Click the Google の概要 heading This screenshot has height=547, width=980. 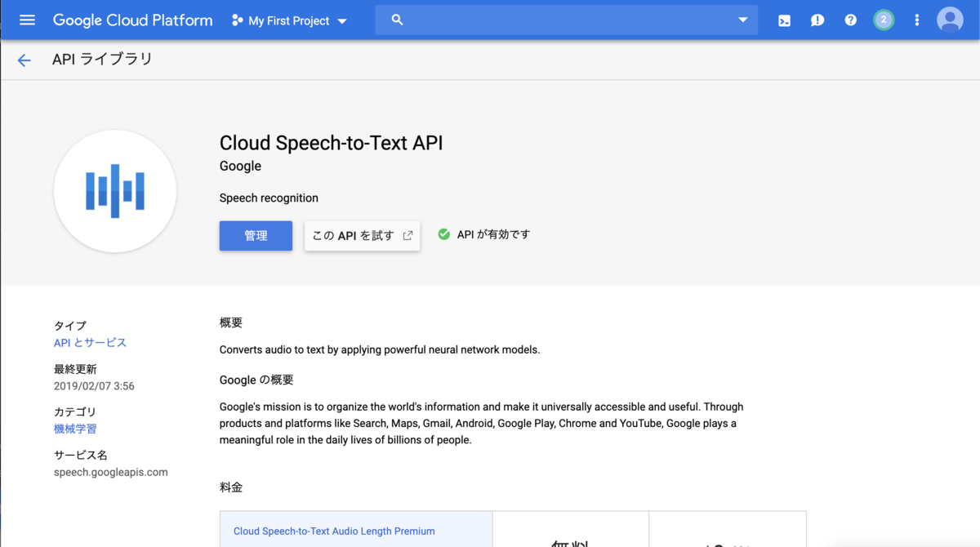click(256, 380)
